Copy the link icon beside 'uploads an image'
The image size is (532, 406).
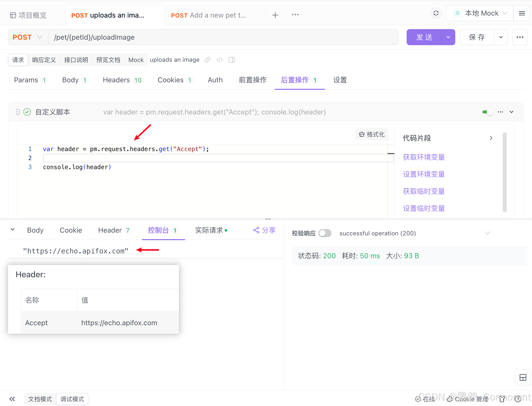[208, 60]
